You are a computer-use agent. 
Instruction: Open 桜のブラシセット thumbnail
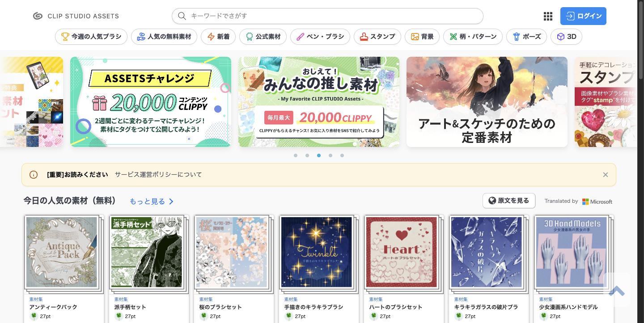pyautogui.click(x=232, y=252)
